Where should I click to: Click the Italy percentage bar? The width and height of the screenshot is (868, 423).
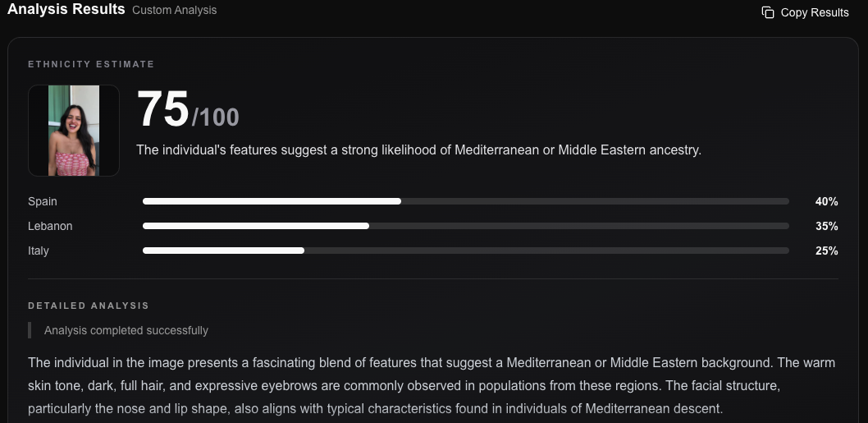click(465, 251)
